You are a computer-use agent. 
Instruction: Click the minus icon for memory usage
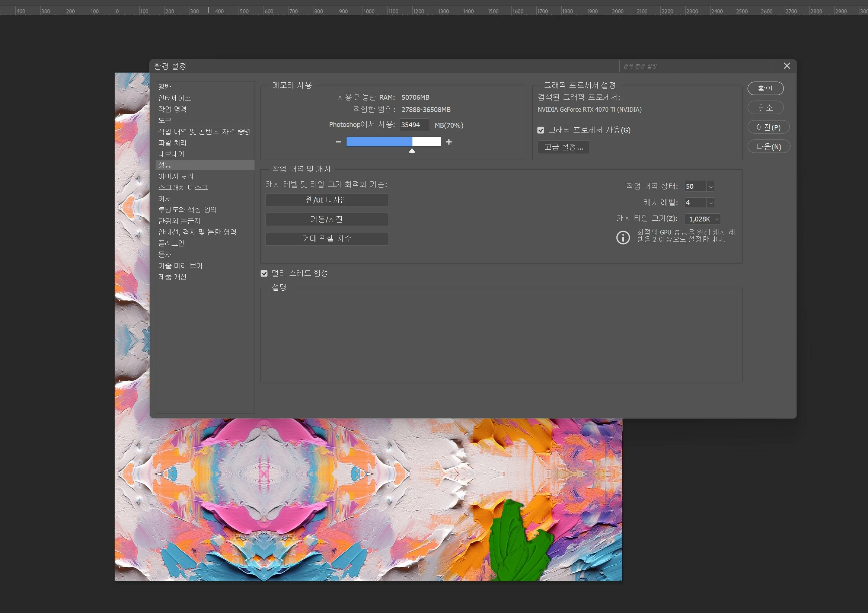pos(338,142)
